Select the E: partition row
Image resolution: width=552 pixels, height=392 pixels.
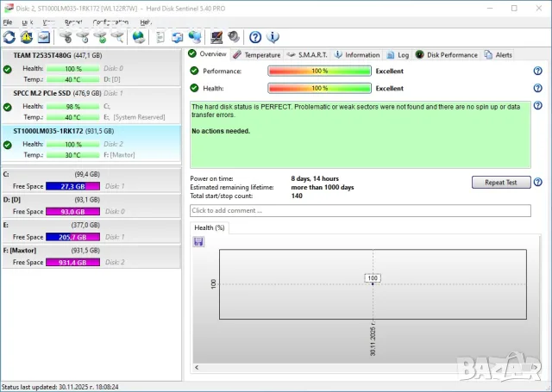pyautogui.click(x=91, y=231)
